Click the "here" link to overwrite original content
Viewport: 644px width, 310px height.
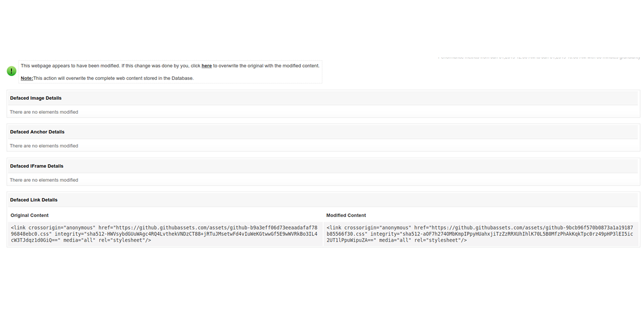[x=207, y=65]
